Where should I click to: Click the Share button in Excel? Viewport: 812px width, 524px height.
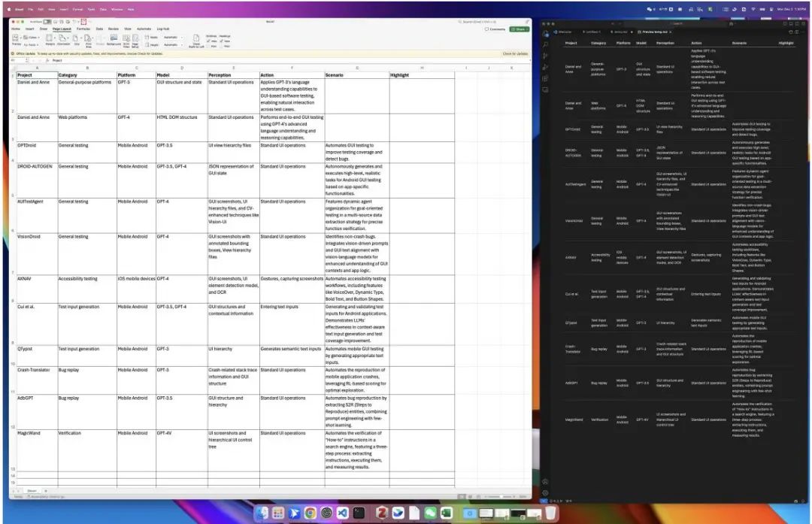(519, 29)
